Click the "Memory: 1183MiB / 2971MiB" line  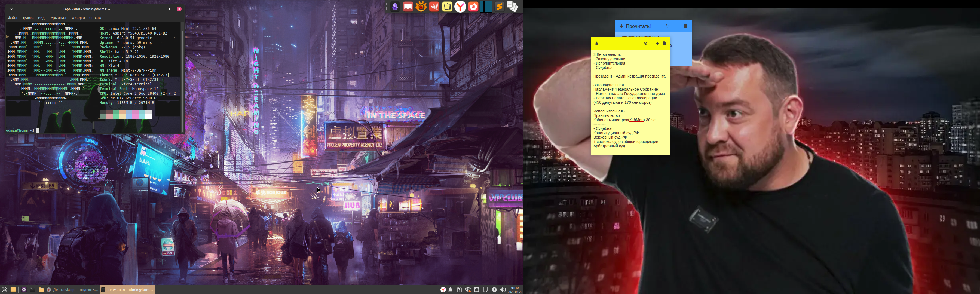(127, 103)
